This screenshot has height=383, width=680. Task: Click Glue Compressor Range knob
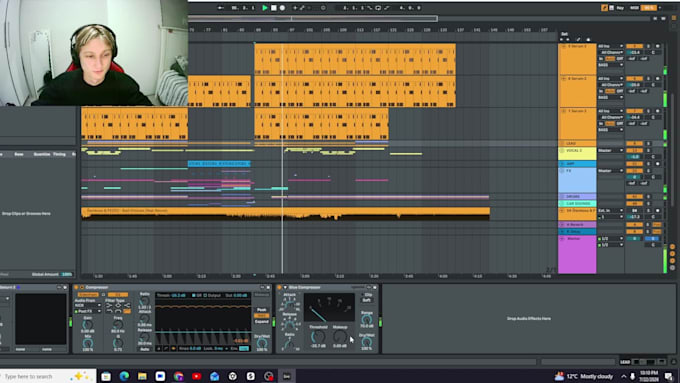[x=366, y=320]
